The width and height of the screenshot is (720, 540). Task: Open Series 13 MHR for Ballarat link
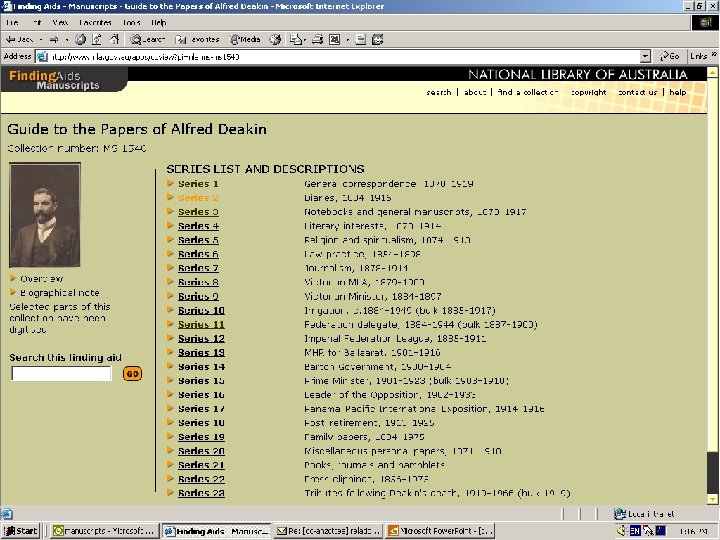[201, 352]
